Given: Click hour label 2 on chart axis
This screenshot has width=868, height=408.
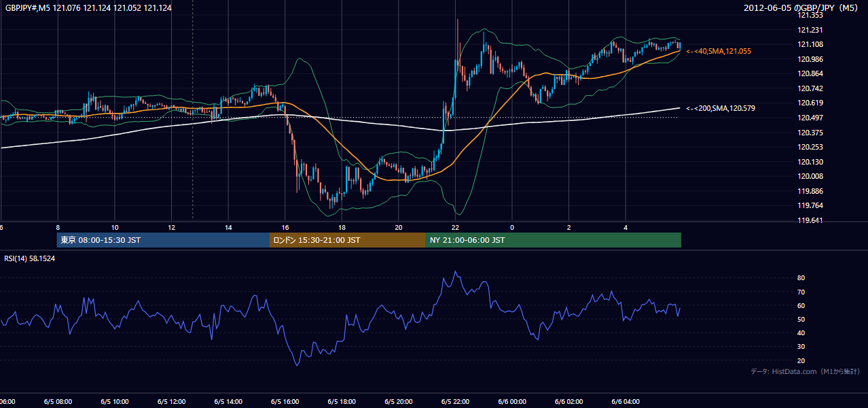Looking at the screenshot, I should pyautogui.click(x=569, y=228).
